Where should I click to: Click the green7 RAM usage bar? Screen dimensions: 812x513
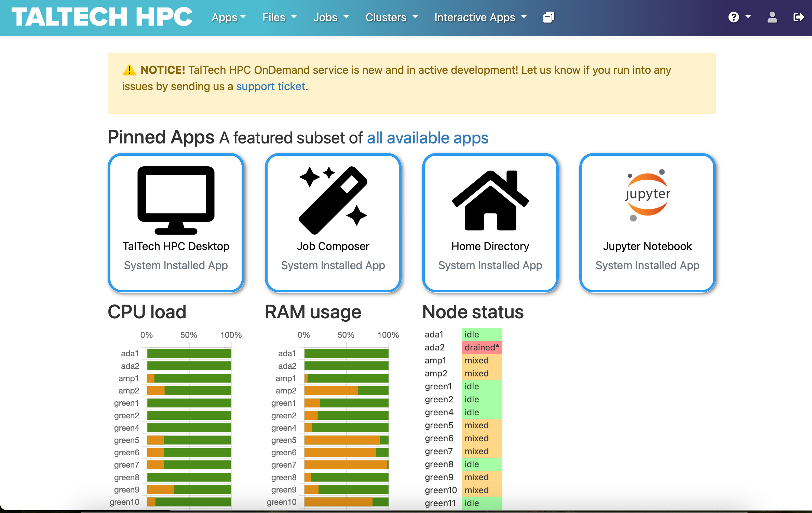(x=346, y=465)
